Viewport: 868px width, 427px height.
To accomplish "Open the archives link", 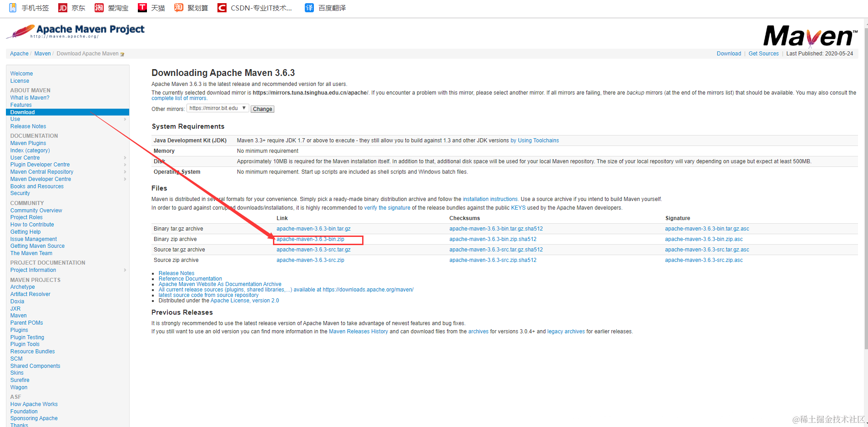I will (478, 332).
